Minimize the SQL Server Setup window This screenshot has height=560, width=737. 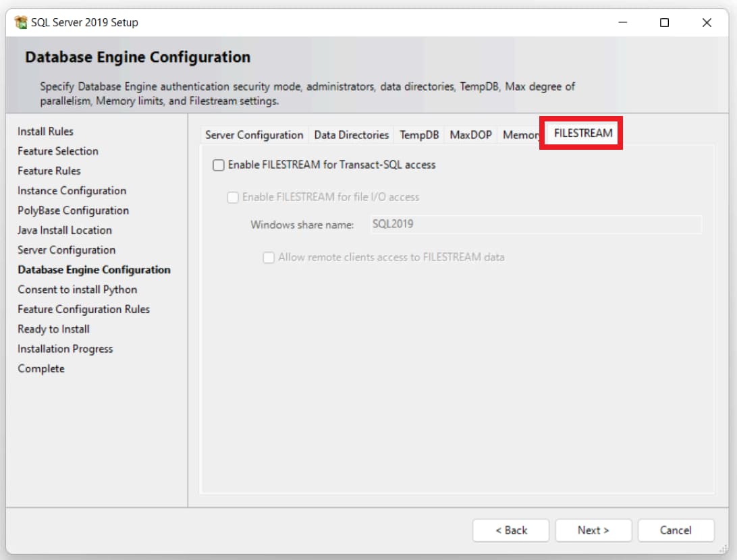coord(622,23)
